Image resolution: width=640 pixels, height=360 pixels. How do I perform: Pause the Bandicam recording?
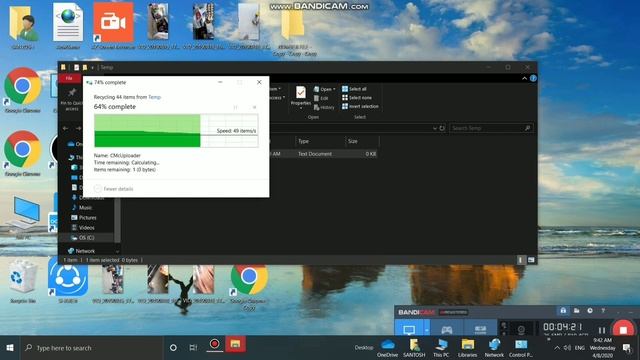point(602,330)
